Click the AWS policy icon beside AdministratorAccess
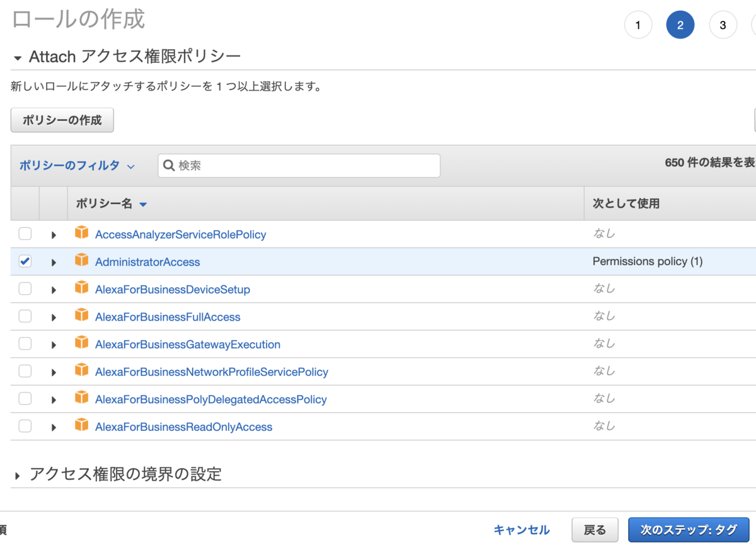756x548 pixels. pos(81,261)
